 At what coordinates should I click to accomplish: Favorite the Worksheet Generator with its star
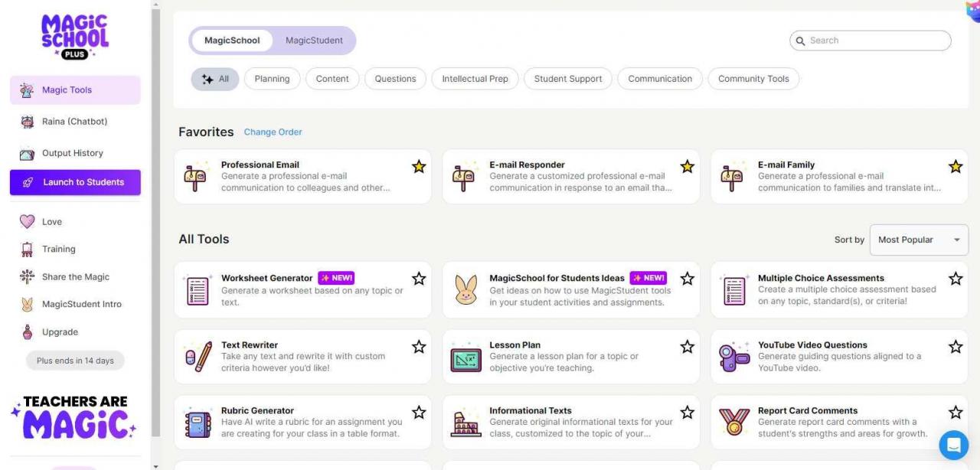click(419, 279)
